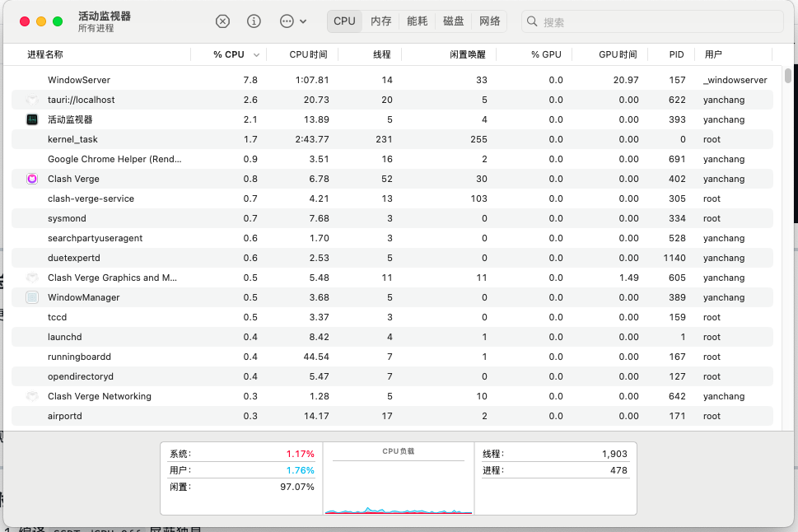This screenshot has height=532, width=798.
Task: Click the Clash Verge Networking process icon
Action: click(x=32, y=396)
